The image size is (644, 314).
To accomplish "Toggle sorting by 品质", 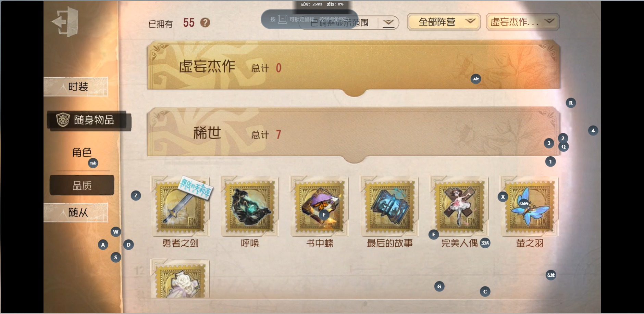I will (82, 185).
